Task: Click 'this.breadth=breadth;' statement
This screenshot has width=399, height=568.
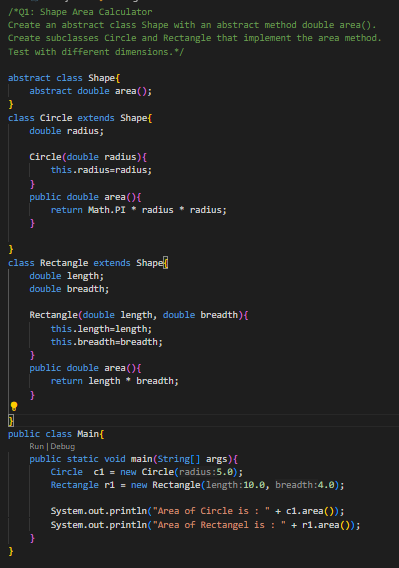Action: [x=107, y=342]
